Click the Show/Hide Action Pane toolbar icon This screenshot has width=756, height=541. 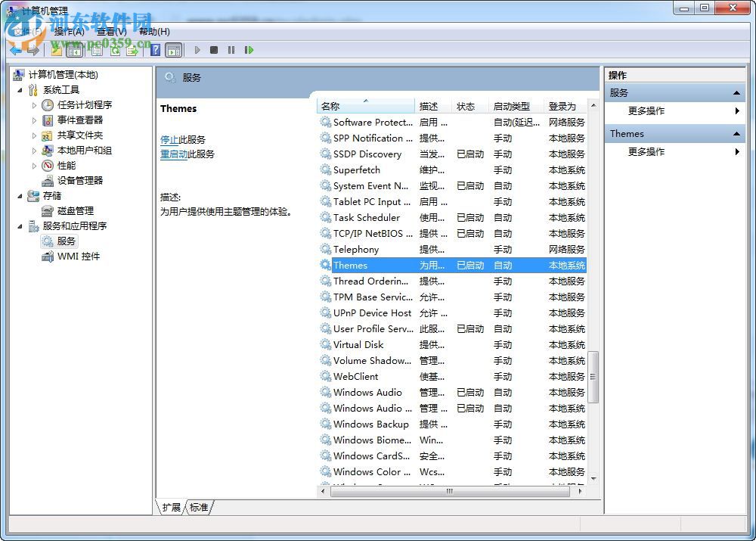pyautogui.click(x=174, y=50)
